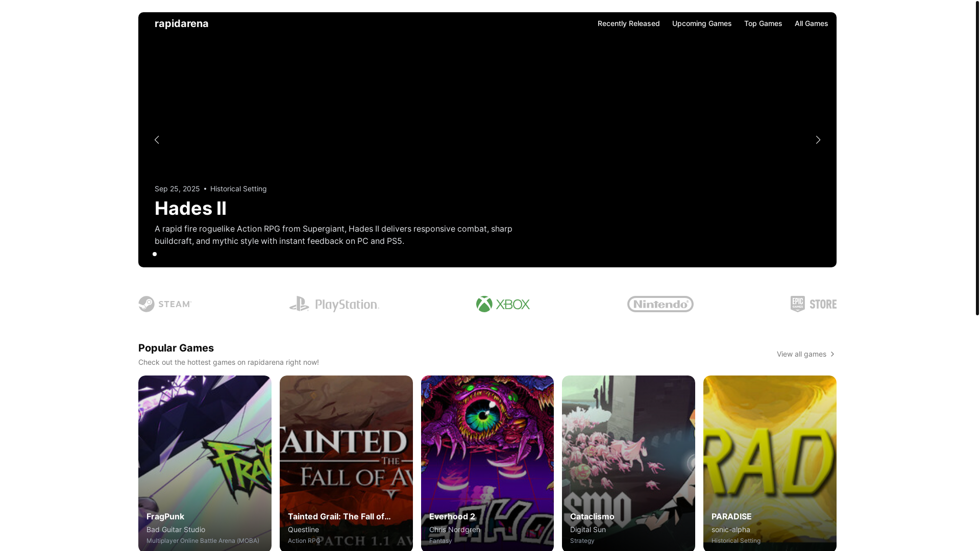Viewport: 980px width, 551px height.
Task: Select the first carousel dot indicator
Action: [x=155, y=254]
